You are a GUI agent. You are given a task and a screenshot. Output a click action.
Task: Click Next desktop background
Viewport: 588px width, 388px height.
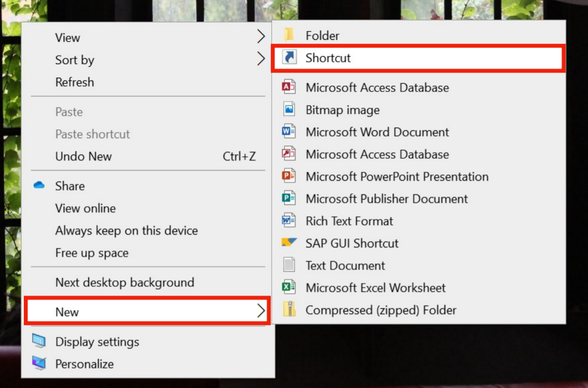(x=124, y=283)
